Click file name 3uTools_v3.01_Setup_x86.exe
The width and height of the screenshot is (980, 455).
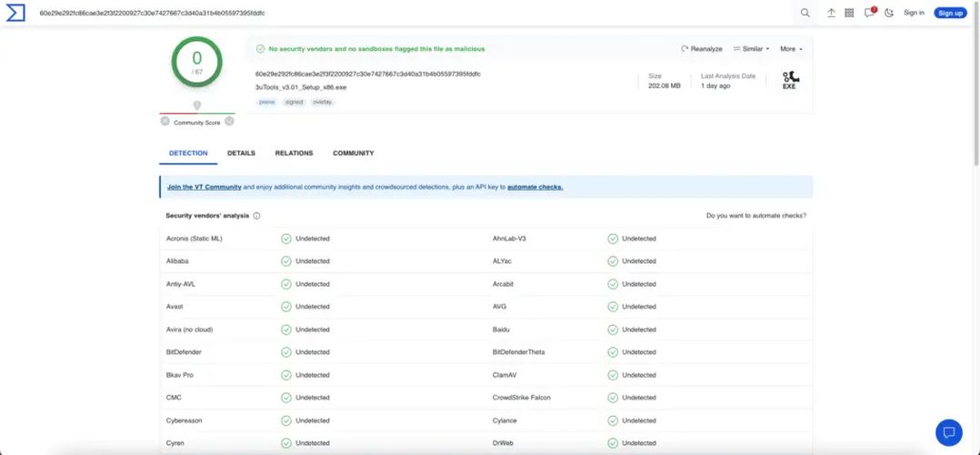click(301, 87)
